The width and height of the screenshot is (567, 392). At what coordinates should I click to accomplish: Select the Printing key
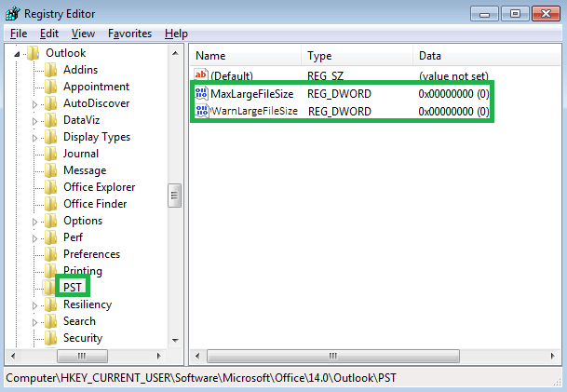pos(83,271)
